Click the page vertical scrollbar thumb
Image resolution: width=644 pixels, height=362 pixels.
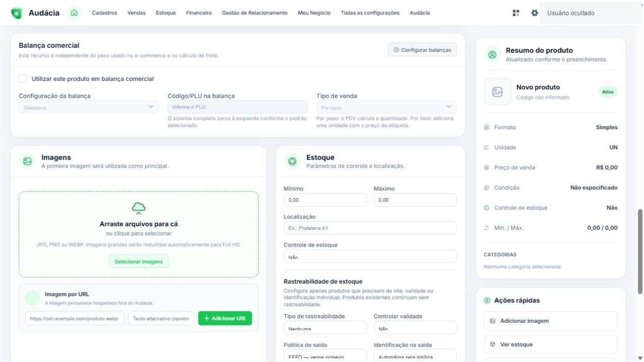pyautogui.click(x=640, y=251)
